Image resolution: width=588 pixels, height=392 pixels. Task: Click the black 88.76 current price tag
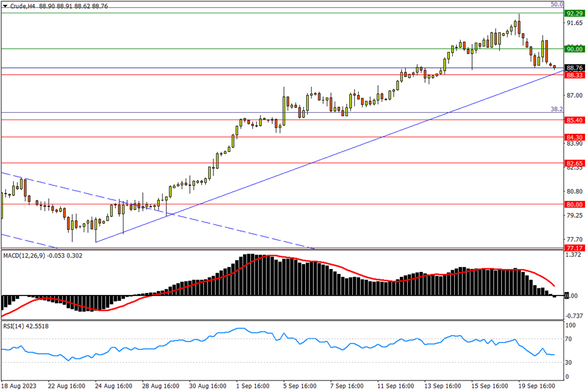pos(574,68)
